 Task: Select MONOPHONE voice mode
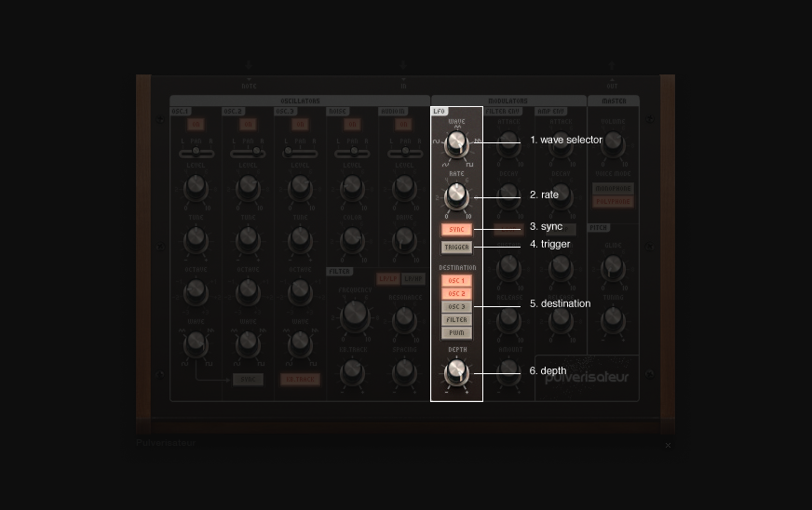pos(613,189)
